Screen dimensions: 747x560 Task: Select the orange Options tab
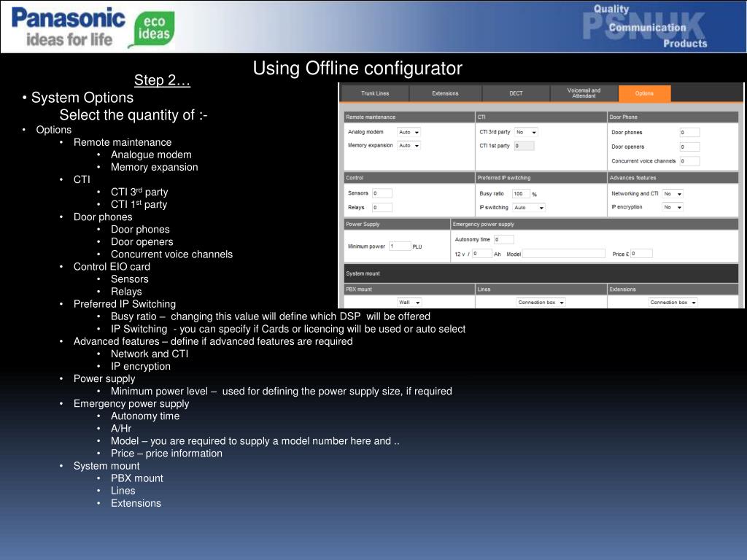coord(644,93)
